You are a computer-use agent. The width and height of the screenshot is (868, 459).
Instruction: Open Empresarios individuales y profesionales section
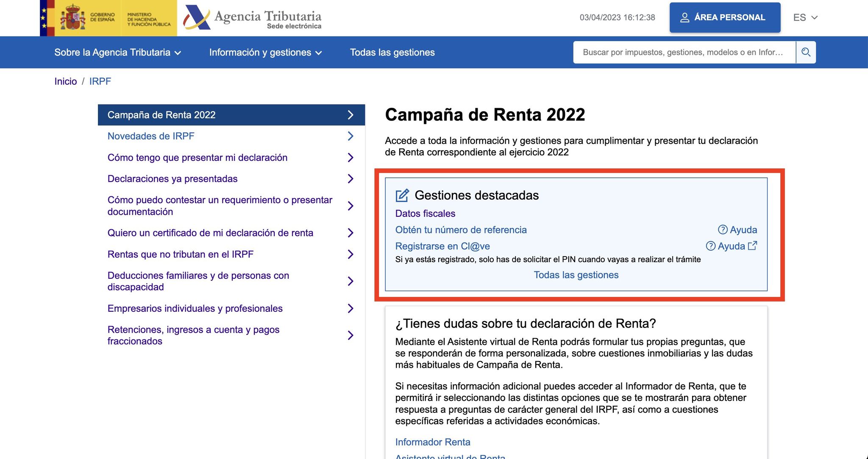click(x=195, y=308)
